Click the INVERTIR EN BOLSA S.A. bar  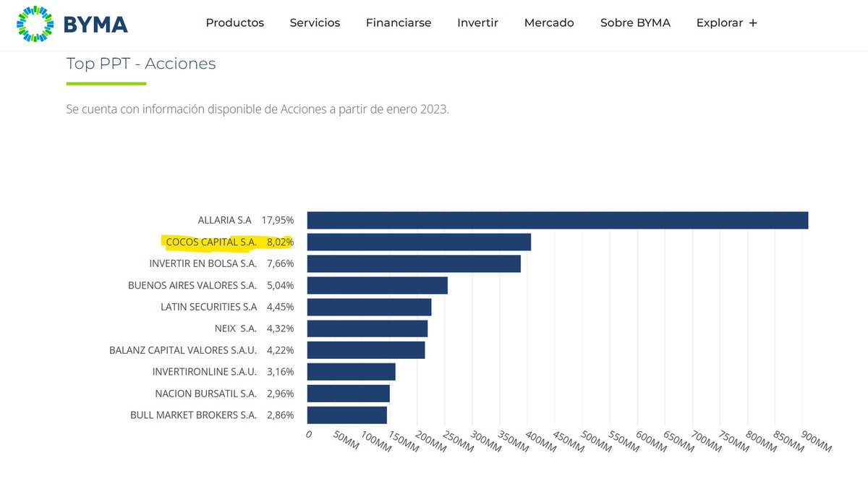click(x=414, y=263)
